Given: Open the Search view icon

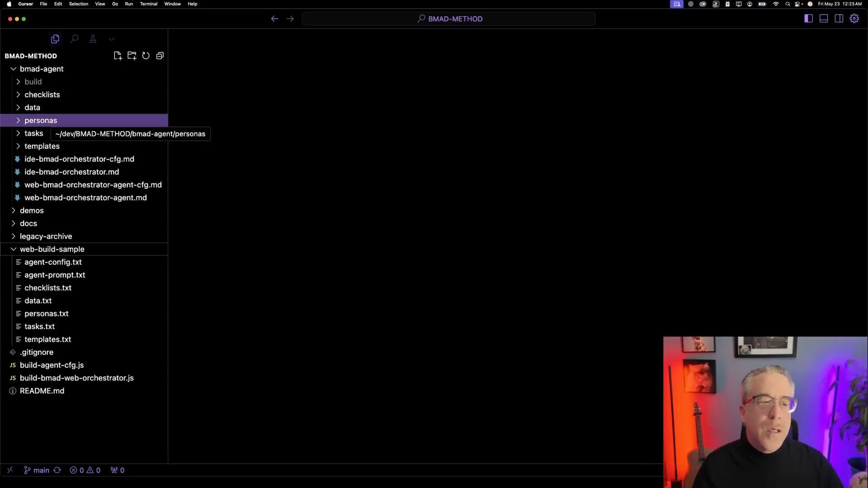Looking at the screenshot, I should click(x=74, y=39).
